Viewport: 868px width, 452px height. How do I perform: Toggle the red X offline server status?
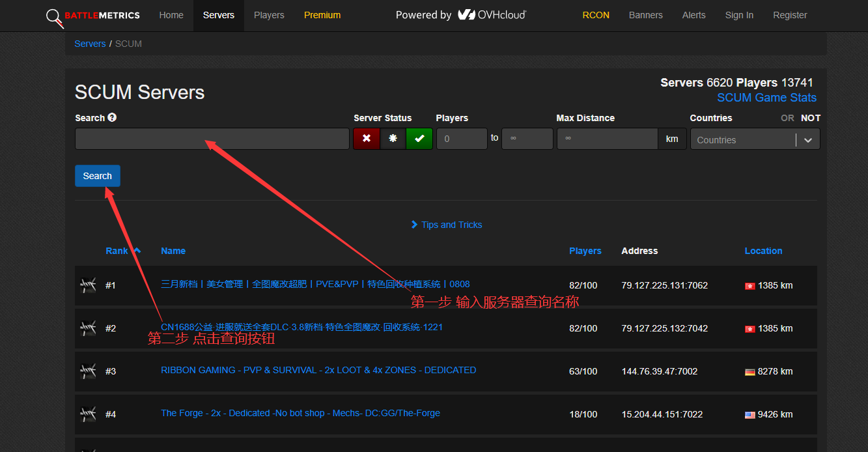367,139
